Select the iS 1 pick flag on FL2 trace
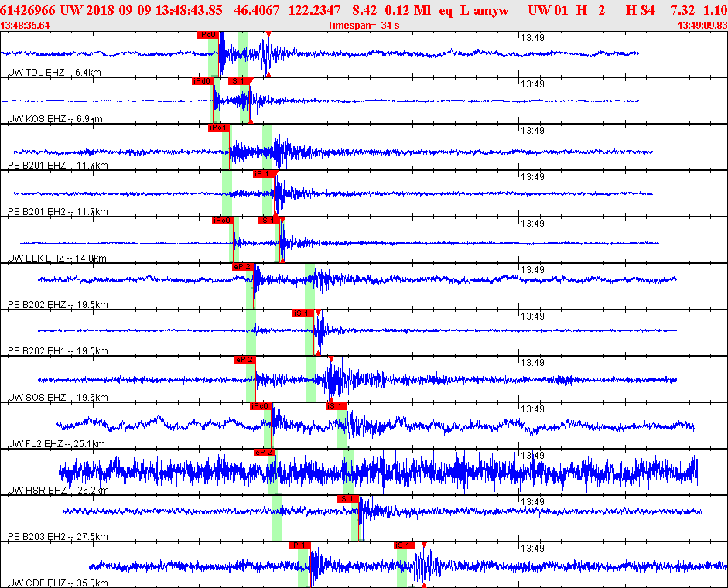 point(336,406)
